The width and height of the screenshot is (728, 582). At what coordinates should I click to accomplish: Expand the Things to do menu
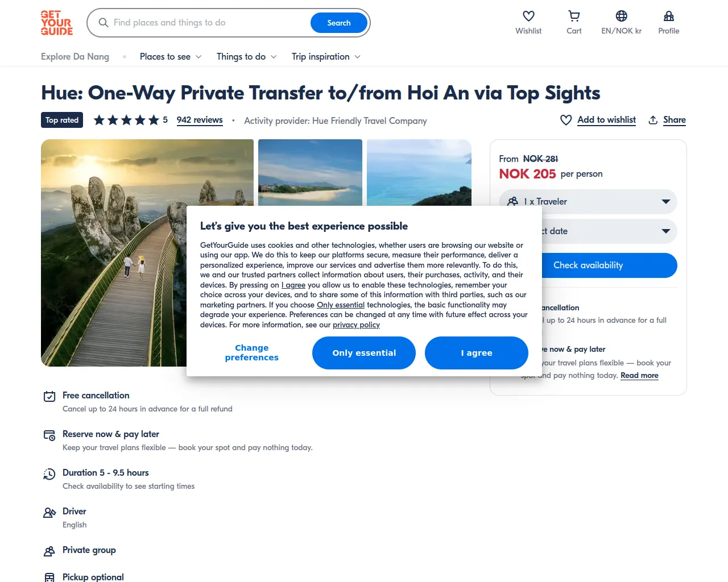(246, 57)
